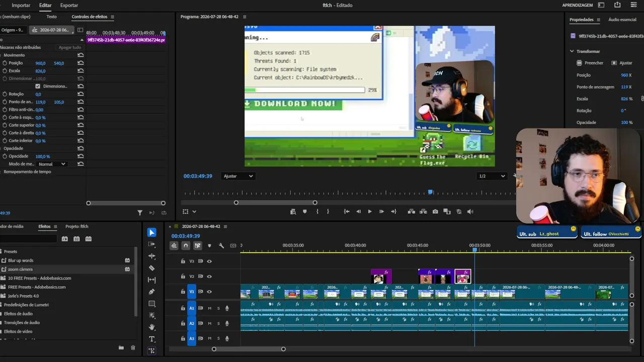
Task: Step forward one frame in program monitor
Action: click(x=381, y=212)
